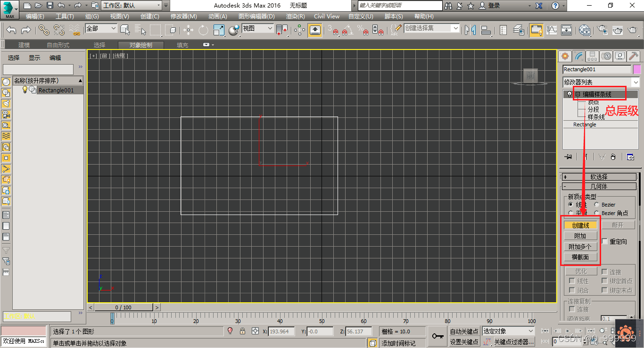
Task: Click the 自动关键点 button
Action: (x=464, y=331)
